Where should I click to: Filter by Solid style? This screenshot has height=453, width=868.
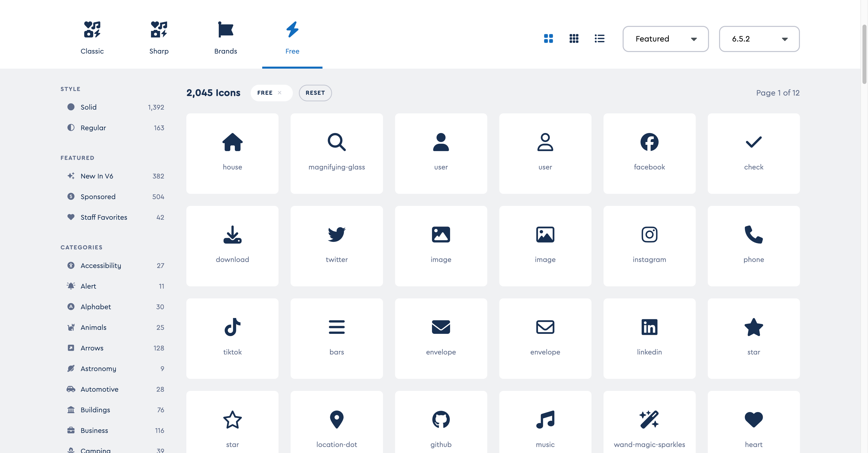115,107
